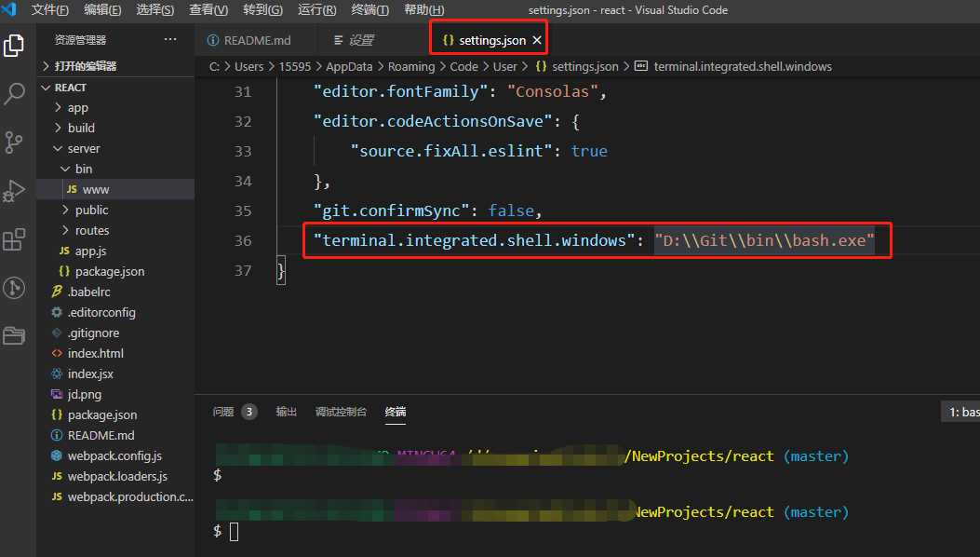Click the git icon beside .gitignore
Screen dimensions: 980x557
tap(57, 333)
